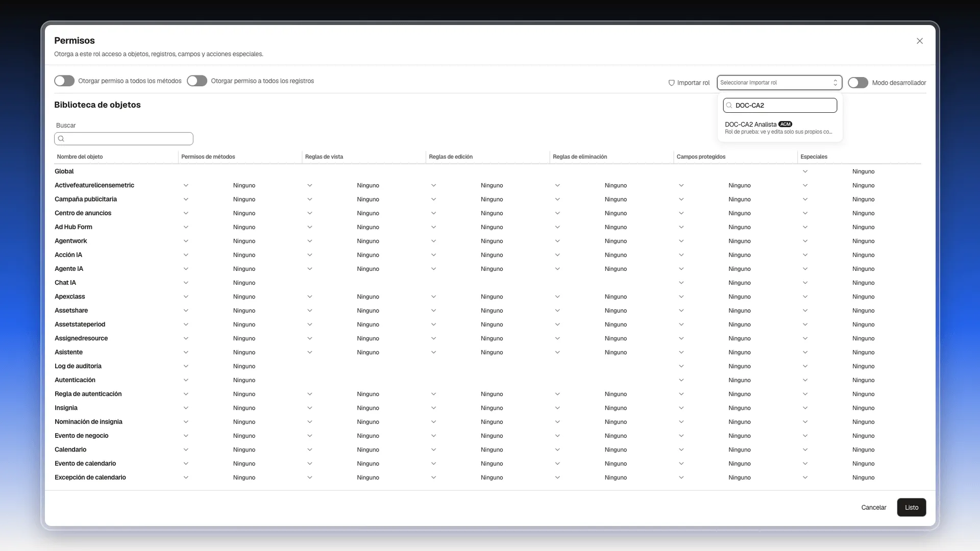Enable Modo desarrollador switch

[858, 83]
